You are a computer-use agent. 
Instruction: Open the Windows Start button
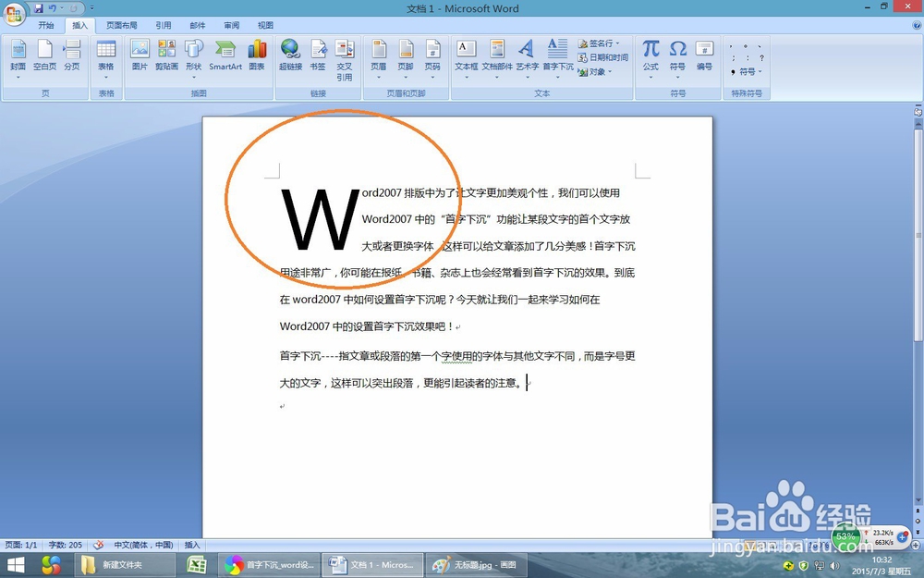coord(16,565)
